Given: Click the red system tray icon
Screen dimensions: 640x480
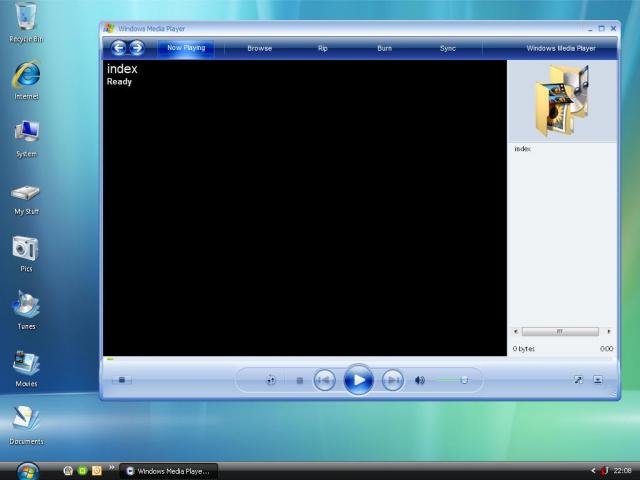Looking at the screenshot, I should (605, 471).
